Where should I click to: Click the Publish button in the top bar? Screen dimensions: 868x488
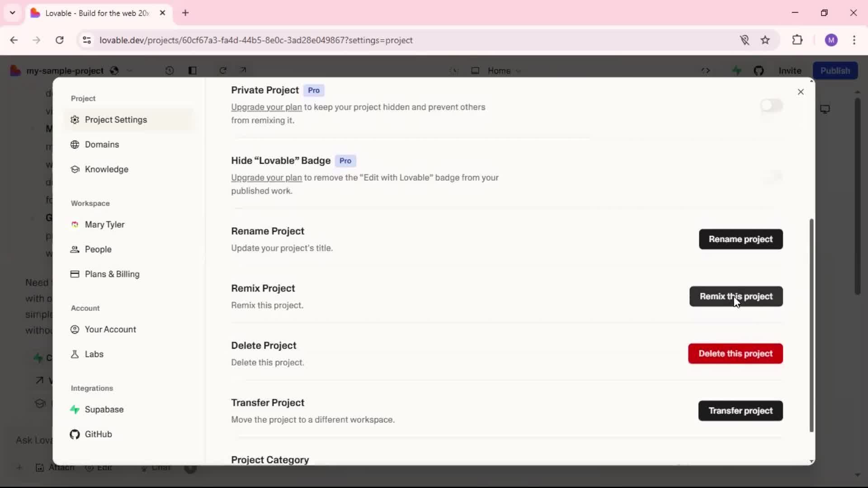click(835, 70)
